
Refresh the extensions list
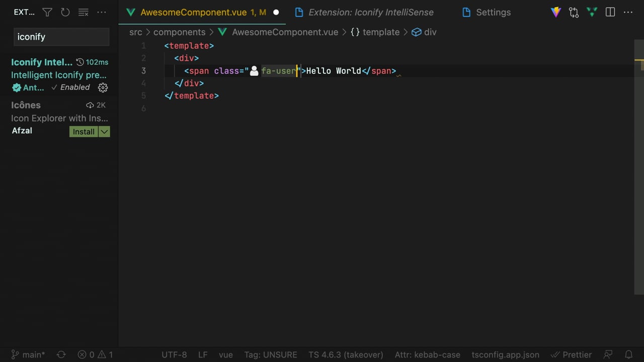click(x=65, y=13)
